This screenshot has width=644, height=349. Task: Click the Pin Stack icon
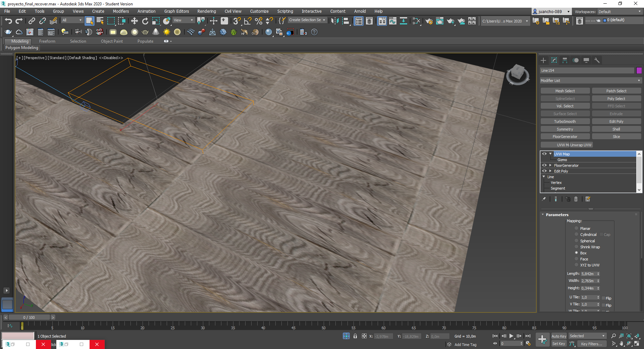click(544, 199)
